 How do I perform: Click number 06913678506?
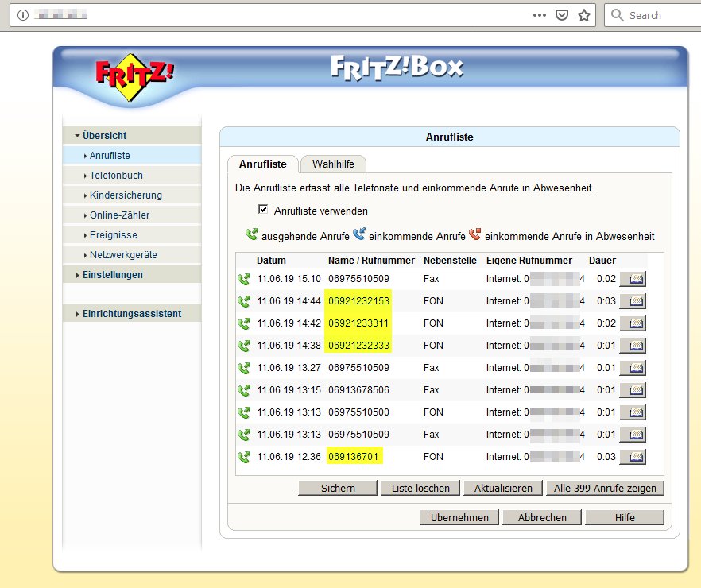(358, 390)
